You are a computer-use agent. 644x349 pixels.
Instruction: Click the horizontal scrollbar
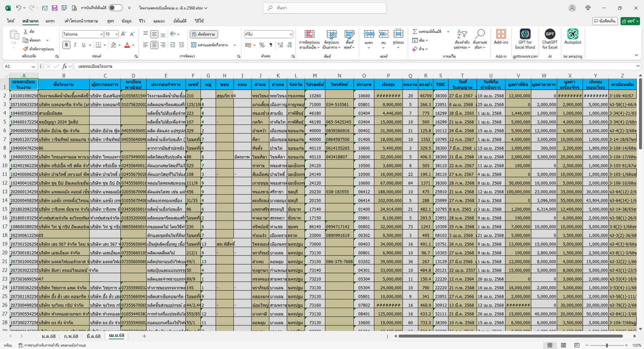point(511,336)
